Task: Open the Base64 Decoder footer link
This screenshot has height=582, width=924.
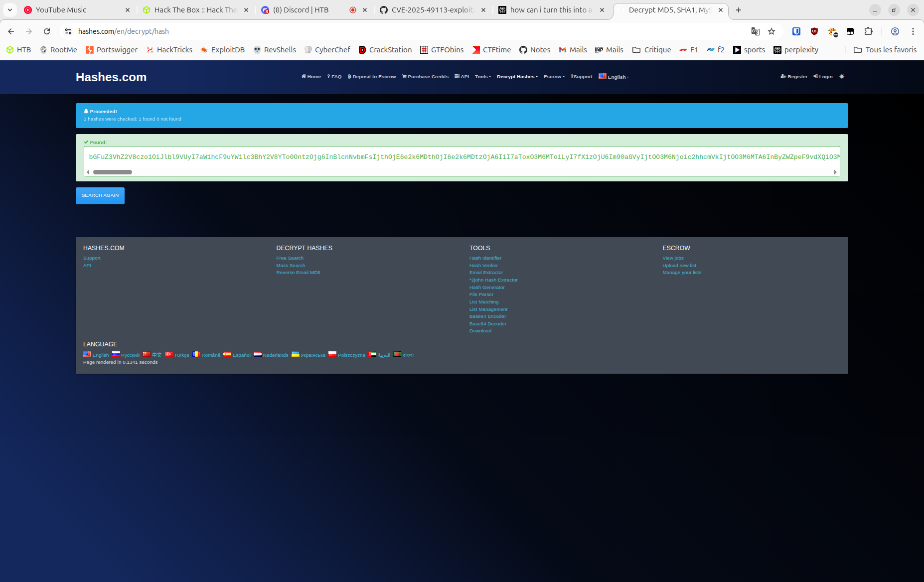Action: pyautogui.click(x=487, y=324)
